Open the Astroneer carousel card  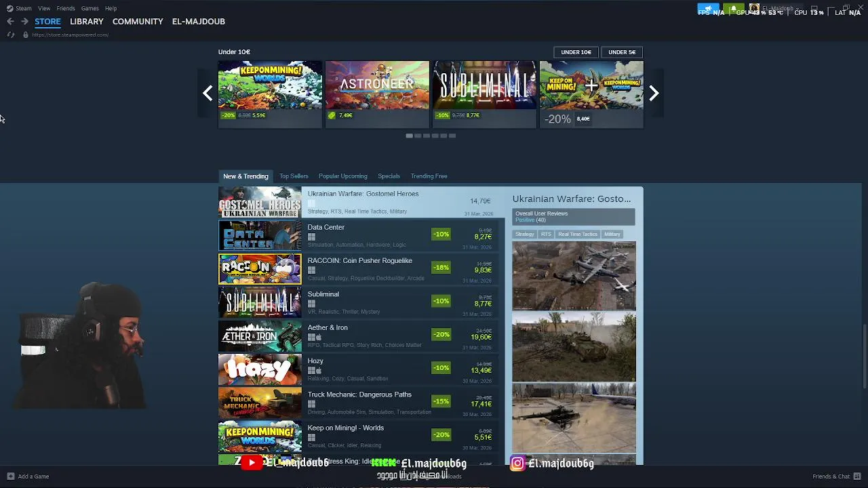377,94
